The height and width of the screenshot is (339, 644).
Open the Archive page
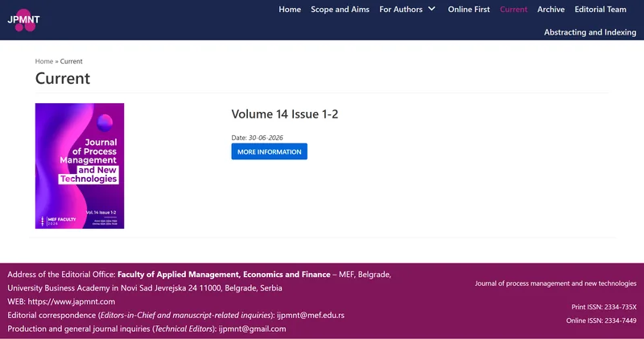[551, 9]
